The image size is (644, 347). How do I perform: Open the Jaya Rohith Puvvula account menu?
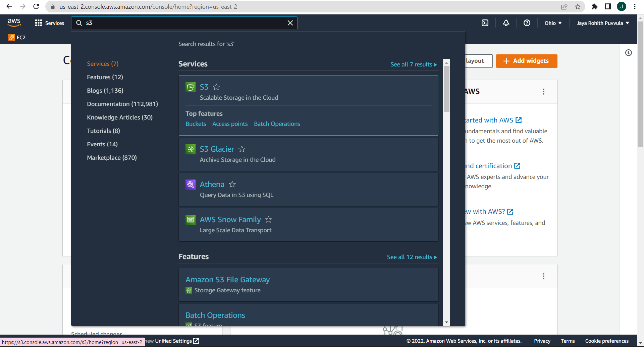pos(603,23)
